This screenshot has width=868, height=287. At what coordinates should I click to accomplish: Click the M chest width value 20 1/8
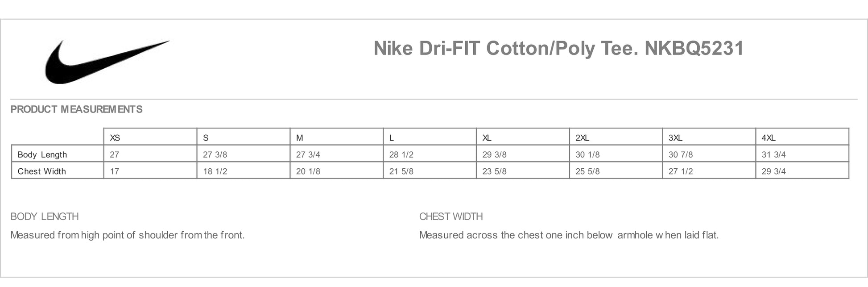(x=308, y=171)
